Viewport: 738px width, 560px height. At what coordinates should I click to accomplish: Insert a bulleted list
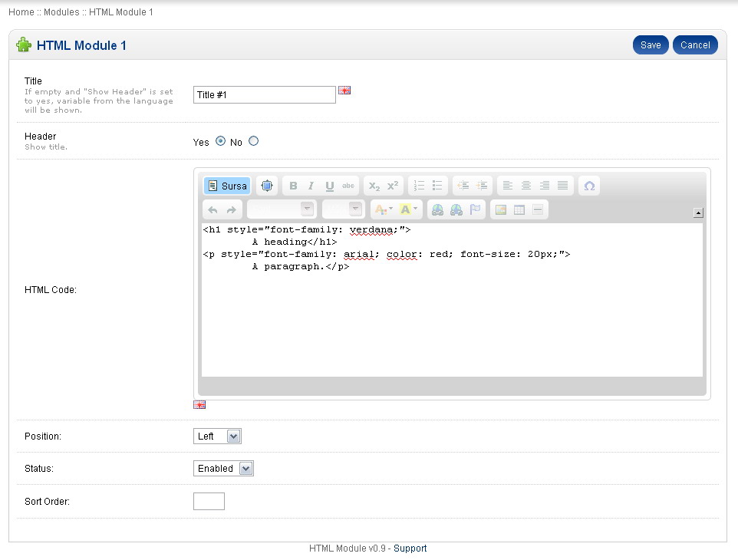pyautogui.click(x=437, y=186)
